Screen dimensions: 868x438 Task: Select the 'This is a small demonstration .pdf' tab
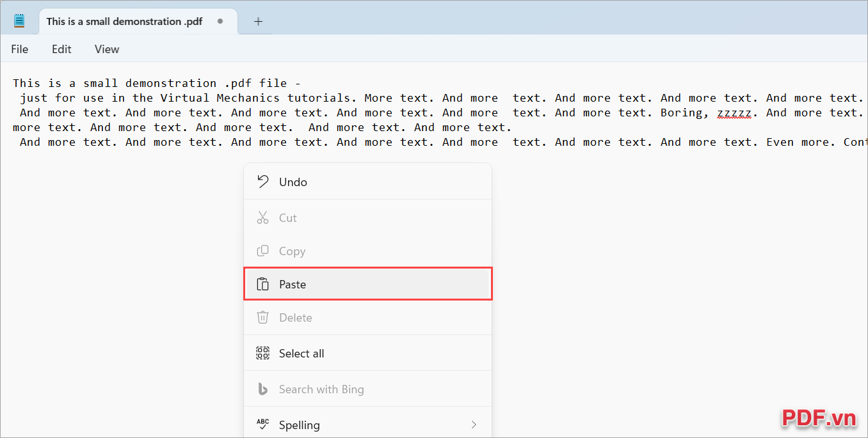tap(138, 21)
